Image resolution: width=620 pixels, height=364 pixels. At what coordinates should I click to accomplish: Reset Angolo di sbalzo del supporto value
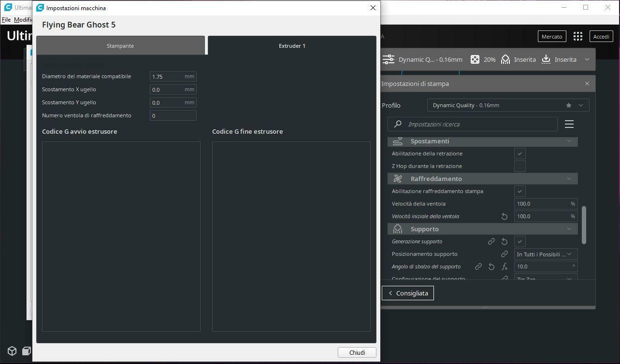tap(491, 266)
